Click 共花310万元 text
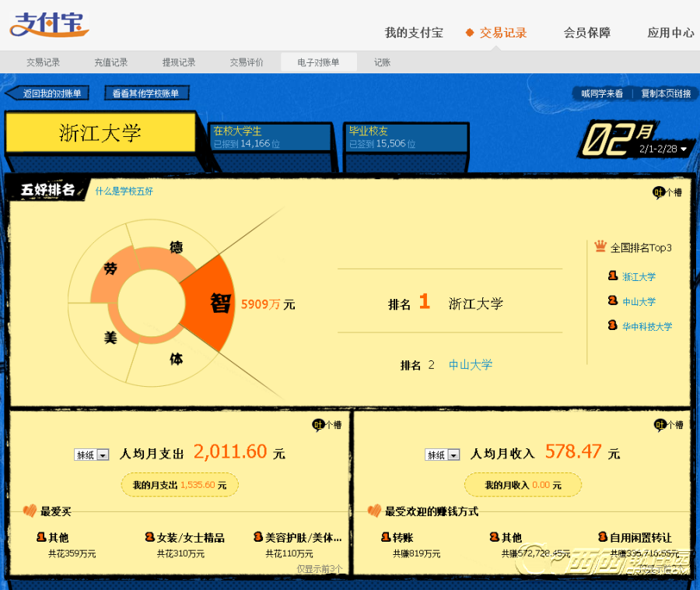Screen dimensions: 700x590 [180, 554]
